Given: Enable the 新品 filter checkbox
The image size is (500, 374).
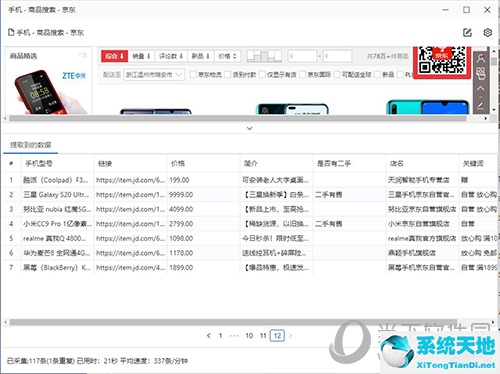Looking at the screenshot, I should pyautogui.click(x=378, y=74).
